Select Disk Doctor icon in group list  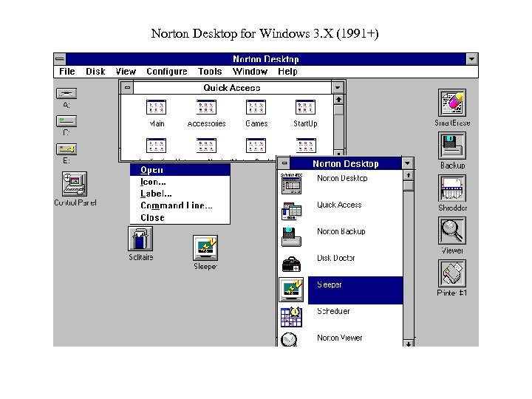pos(291,264)
